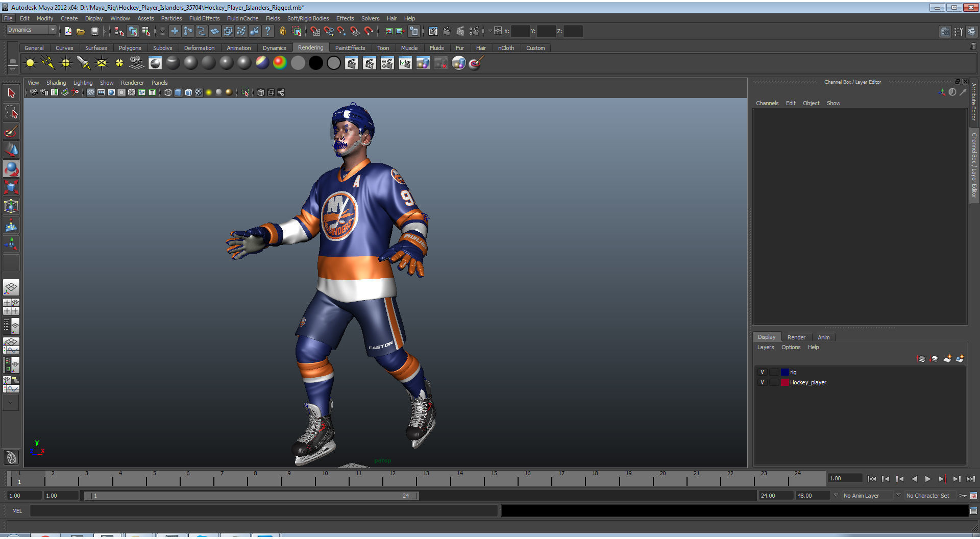
Task: Add an ambient light from the Rendering shelf
Action: [x=30, y=63]
